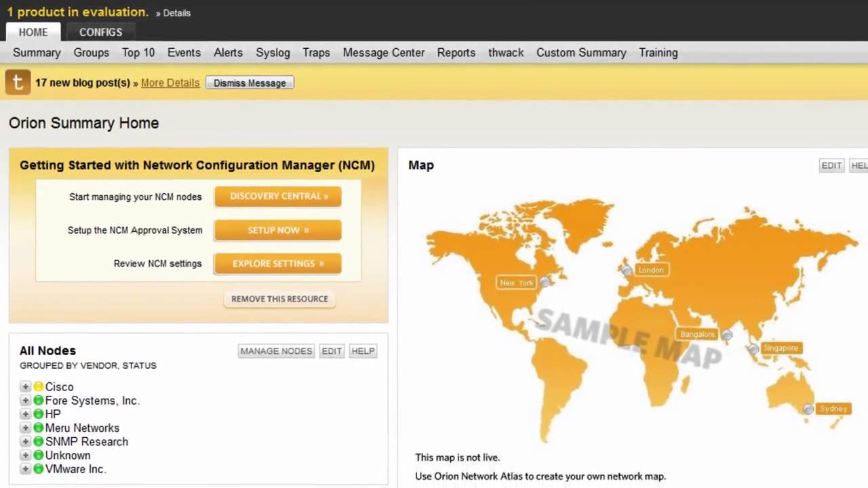Click the evaluation Details link
868x488 pixels.
[177, 13]
